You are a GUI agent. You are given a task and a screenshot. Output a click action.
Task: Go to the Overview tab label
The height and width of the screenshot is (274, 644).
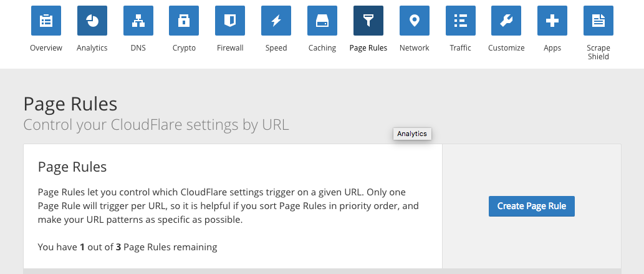pyautogui.click(x=46, y=48)
